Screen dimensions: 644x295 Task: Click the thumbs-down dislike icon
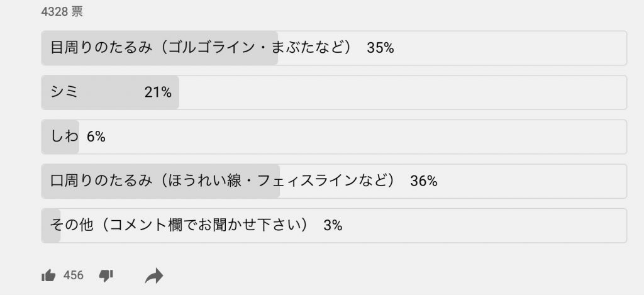(x=106, y=276)
